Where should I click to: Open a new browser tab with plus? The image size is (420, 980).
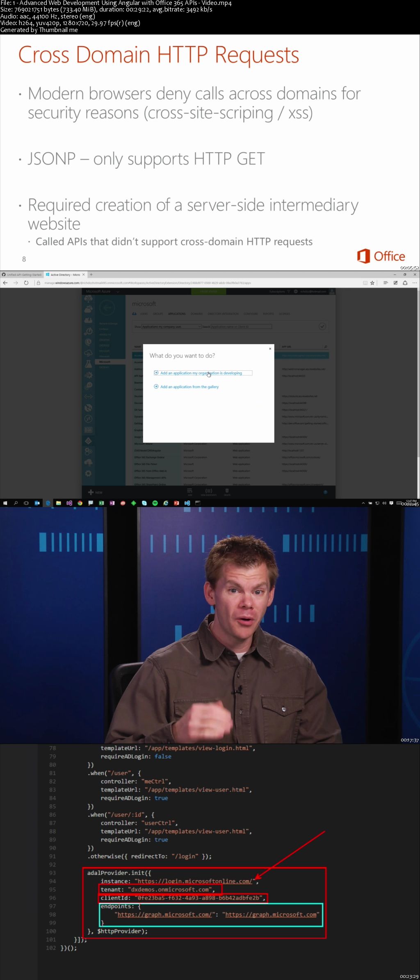[91, 275]
